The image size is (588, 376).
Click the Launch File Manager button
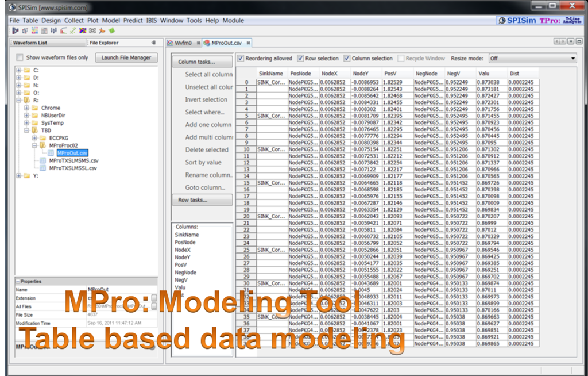[126, 57]
